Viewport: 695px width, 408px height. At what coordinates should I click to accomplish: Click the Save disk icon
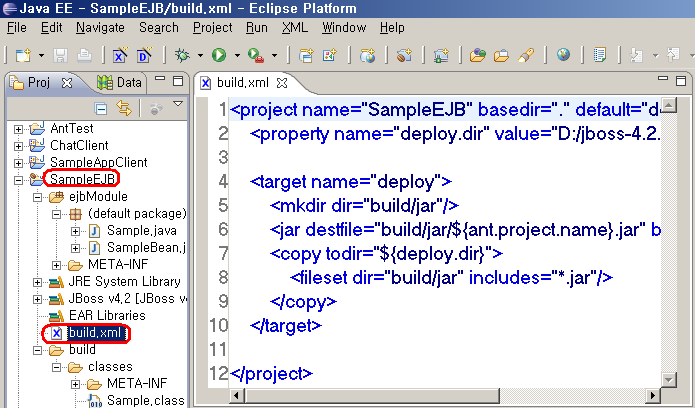[60, 55]
